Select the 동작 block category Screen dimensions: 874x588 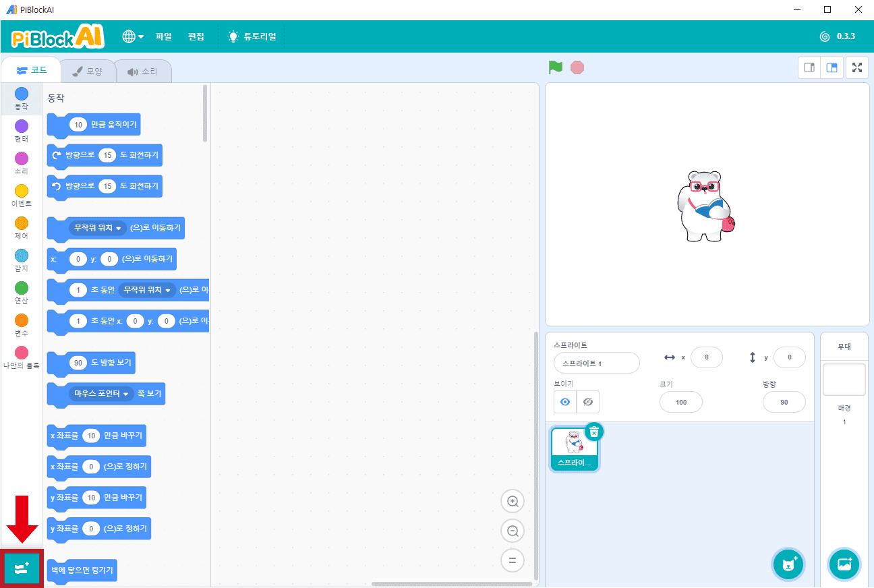pos(22,98)
